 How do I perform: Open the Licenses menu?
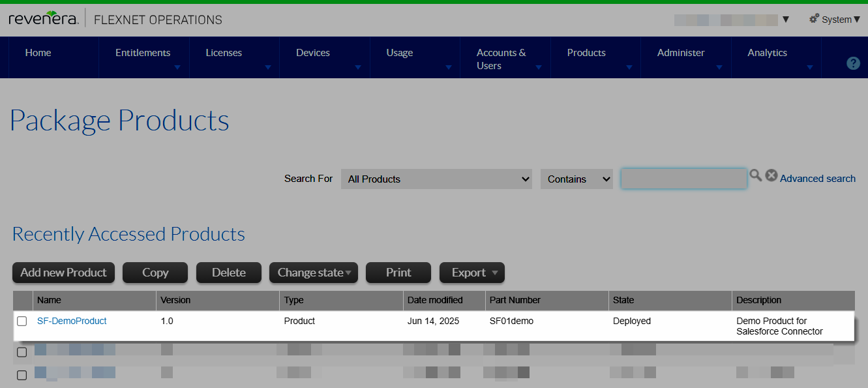tap(224, 53)
